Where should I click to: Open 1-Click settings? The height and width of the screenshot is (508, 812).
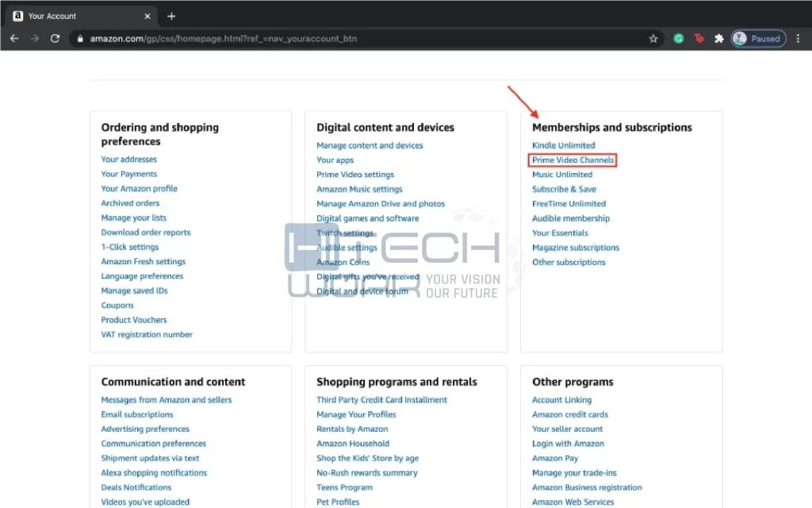click(130, 247)
